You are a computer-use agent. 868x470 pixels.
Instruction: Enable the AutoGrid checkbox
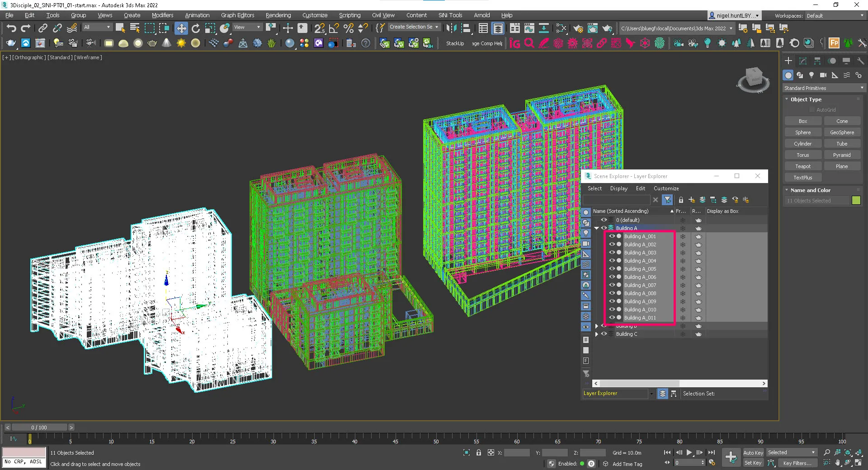click(x=812, y=110)
